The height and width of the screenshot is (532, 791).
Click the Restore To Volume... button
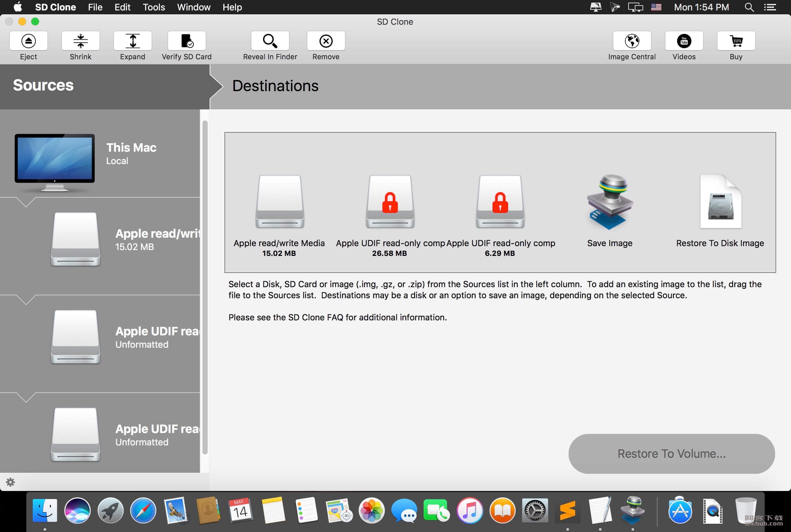click(671, 454)
